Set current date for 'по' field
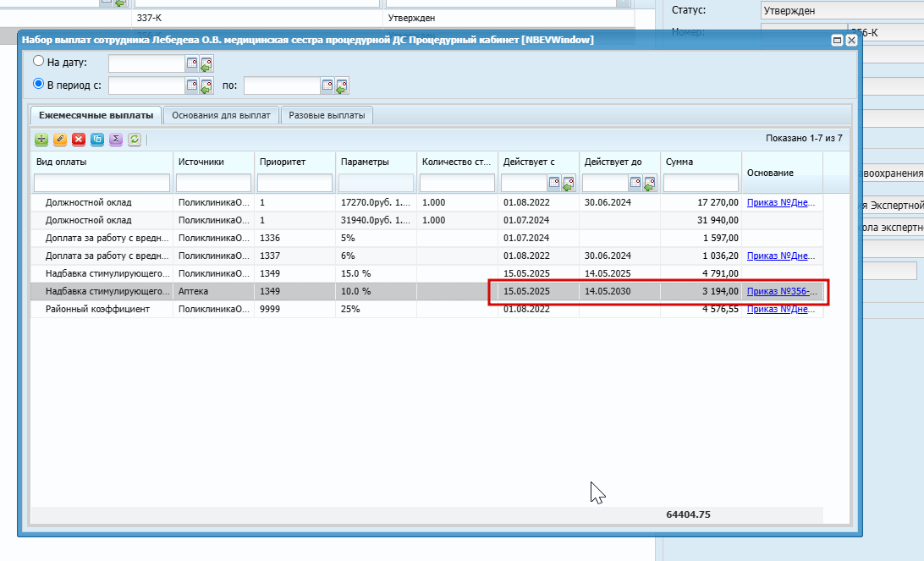 coord(342,86)
